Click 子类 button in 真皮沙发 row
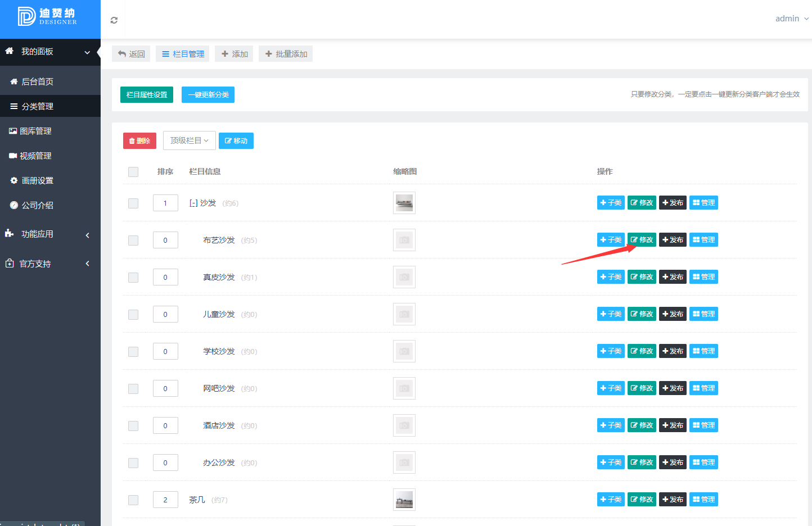Viewport: 812px width, 526px height. point(611,277)
